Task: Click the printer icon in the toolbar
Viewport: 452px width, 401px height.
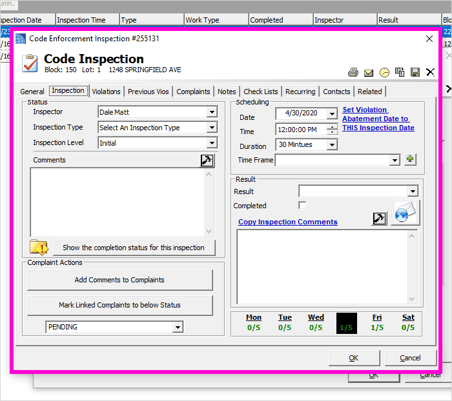Action: [353, 72]
